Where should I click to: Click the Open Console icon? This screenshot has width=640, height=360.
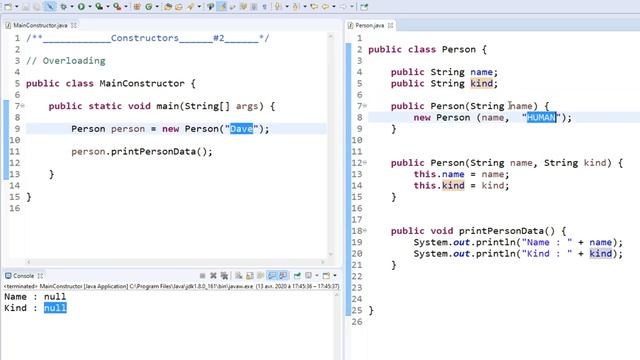click(x=327, y=276)
